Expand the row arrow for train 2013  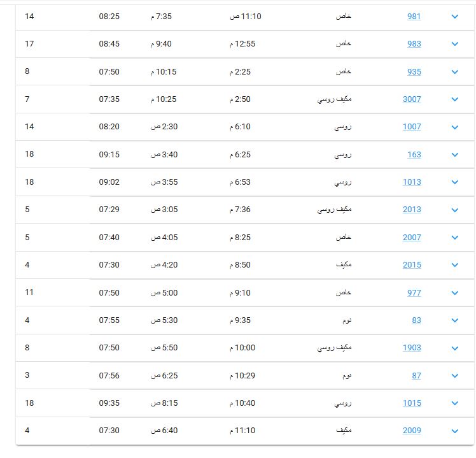[x=454, y=210]
